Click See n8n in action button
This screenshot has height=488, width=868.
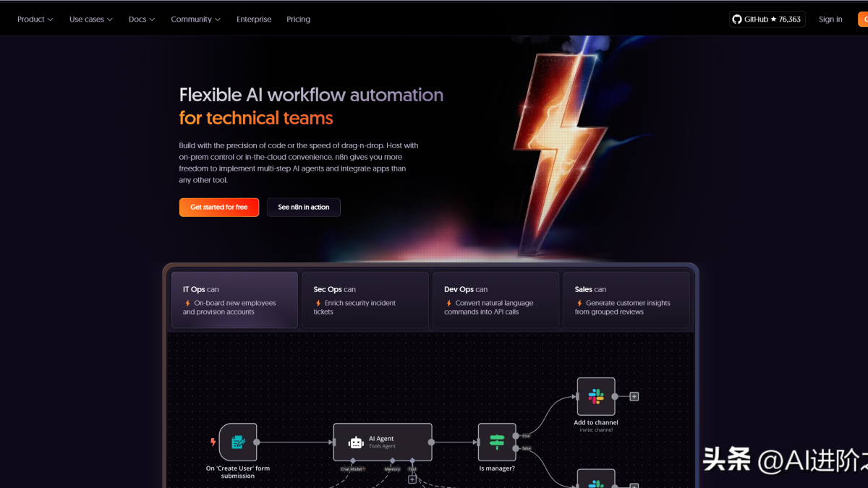pos(304,207)
